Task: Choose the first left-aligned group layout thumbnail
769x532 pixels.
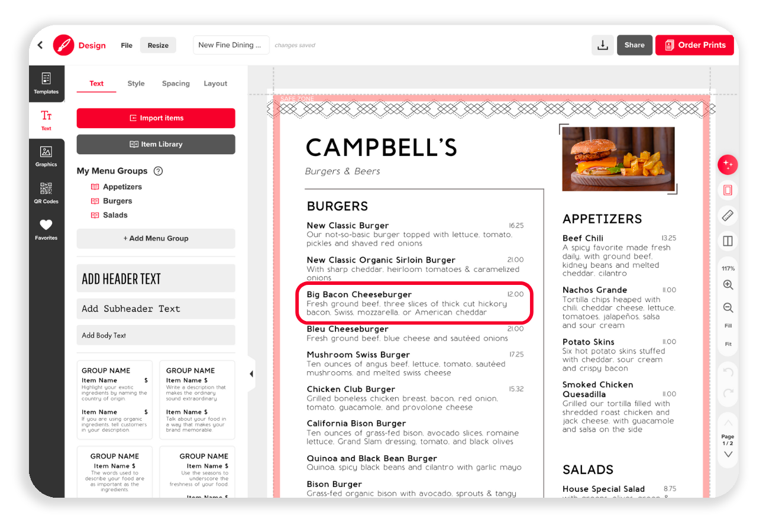Action: 115,400
